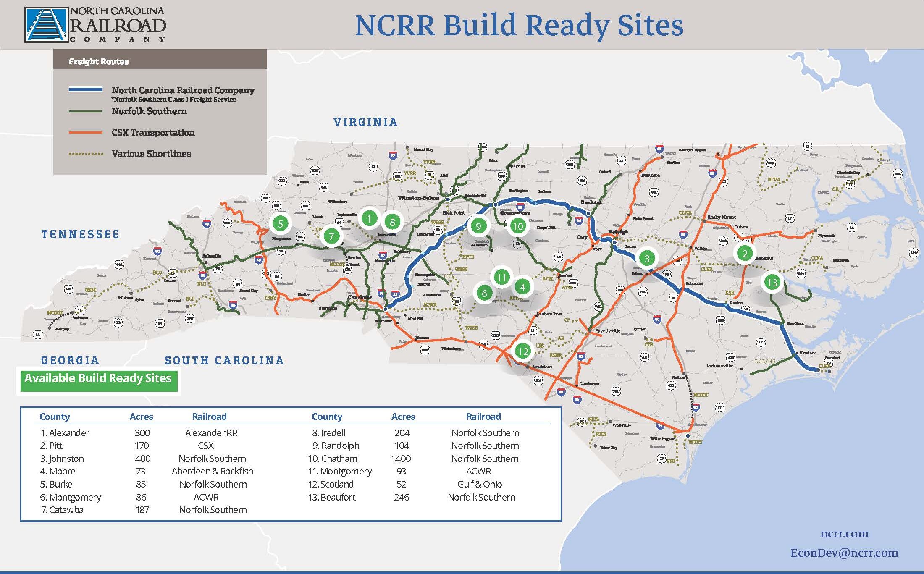Click the Freight Routes legend header
924x574 pixels.
[99, 62]
